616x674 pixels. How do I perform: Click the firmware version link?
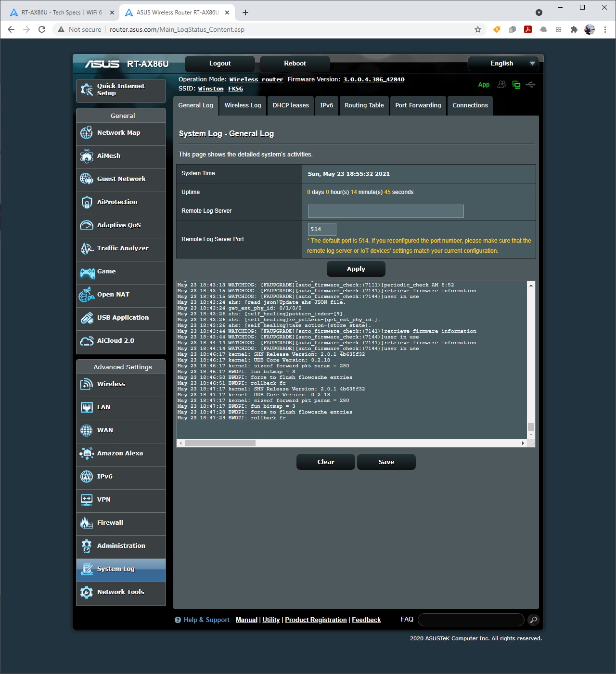tap(373, 79)
